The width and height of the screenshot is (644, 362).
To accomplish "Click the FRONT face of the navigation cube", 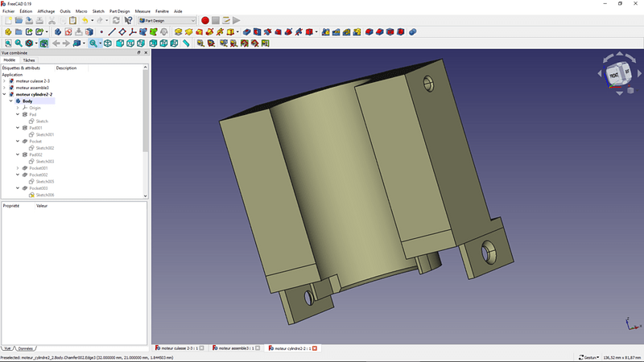I will click(x=614, y=76).
